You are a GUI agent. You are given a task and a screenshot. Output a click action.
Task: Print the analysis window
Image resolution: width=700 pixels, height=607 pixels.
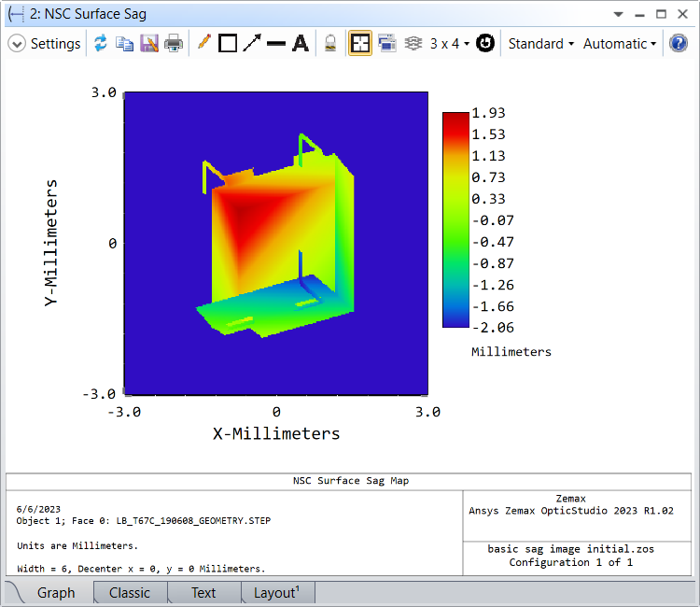point(174,44)
